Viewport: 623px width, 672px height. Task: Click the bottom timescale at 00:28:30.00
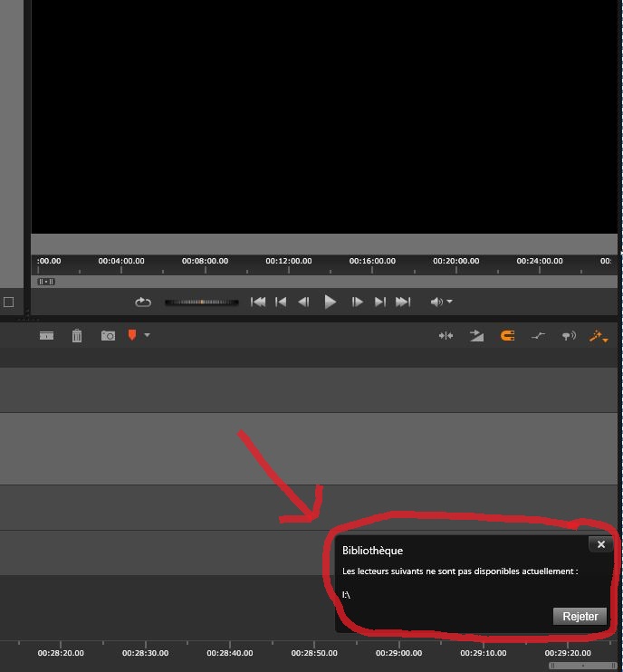[x=145, y=653]
